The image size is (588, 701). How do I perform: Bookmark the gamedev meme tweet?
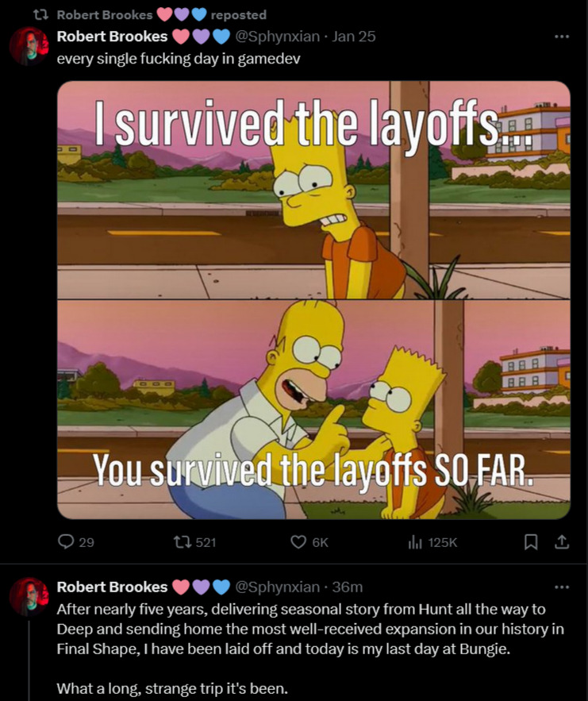pyautogui.click(x=530, y=542)
